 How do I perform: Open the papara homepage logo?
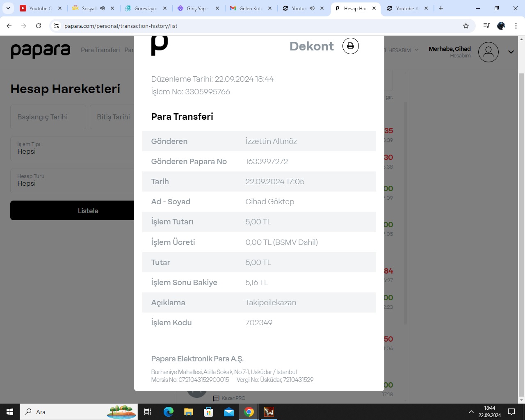[41, 50]
